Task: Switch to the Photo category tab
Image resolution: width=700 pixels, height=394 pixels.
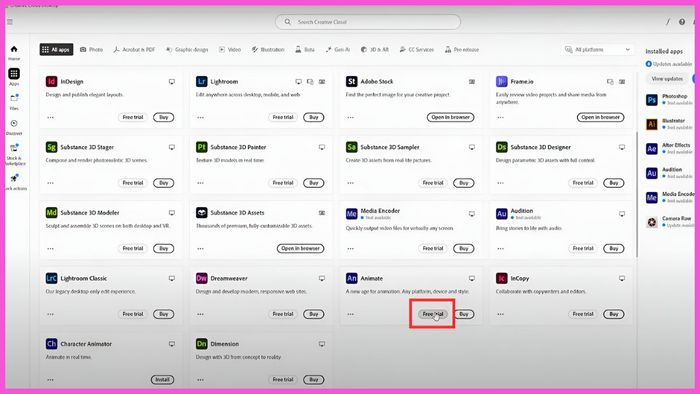Action: tap(92, 50)
